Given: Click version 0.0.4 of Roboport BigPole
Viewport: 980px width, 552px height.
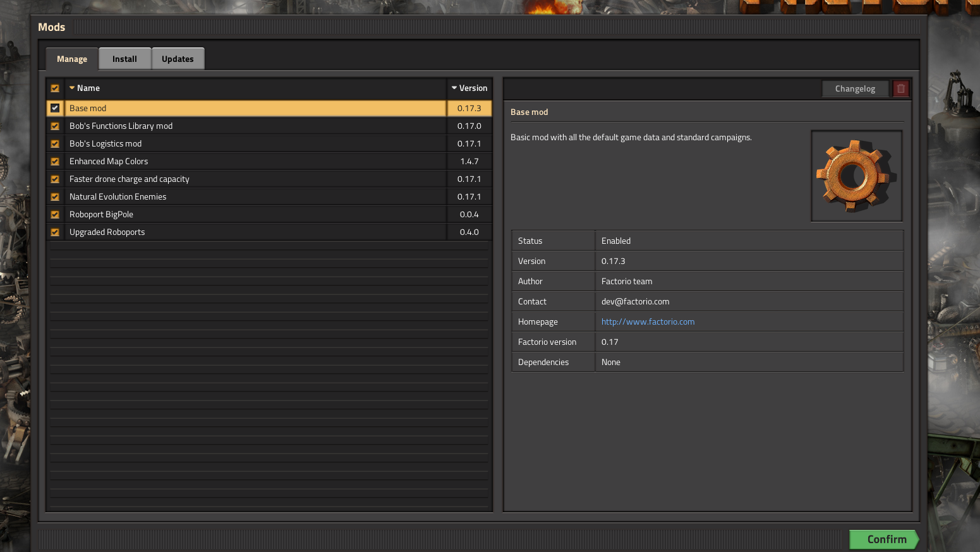Looking at the screenshot, I should pyautogui.click(x=469, y=214).
